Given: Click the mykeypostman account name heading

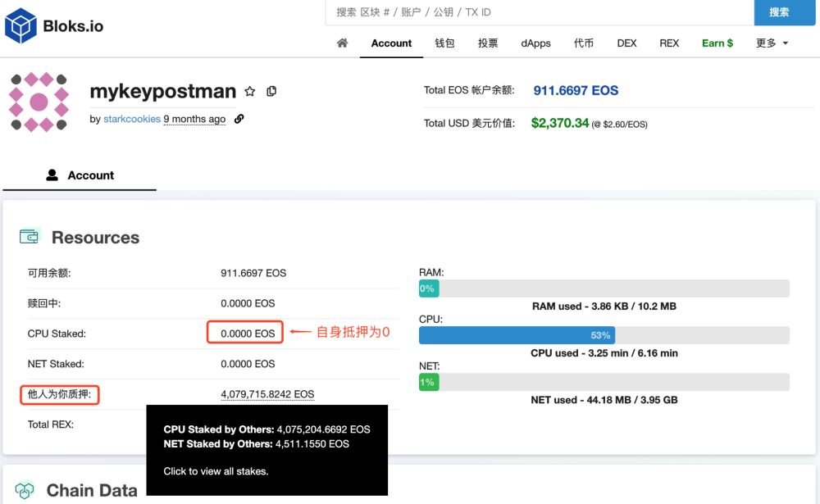Looking at the screenshot, I should (x=163, y=91).
